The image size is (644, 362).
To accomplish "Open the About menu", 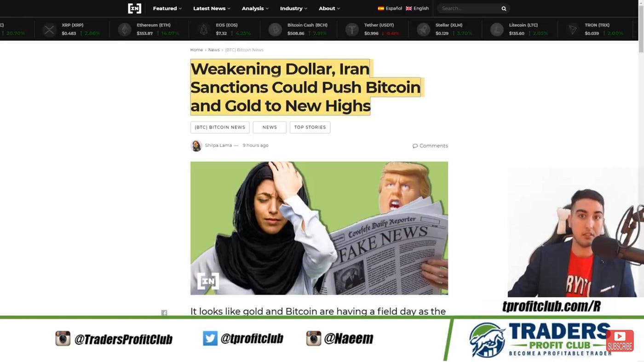I will tap(329, 8).
